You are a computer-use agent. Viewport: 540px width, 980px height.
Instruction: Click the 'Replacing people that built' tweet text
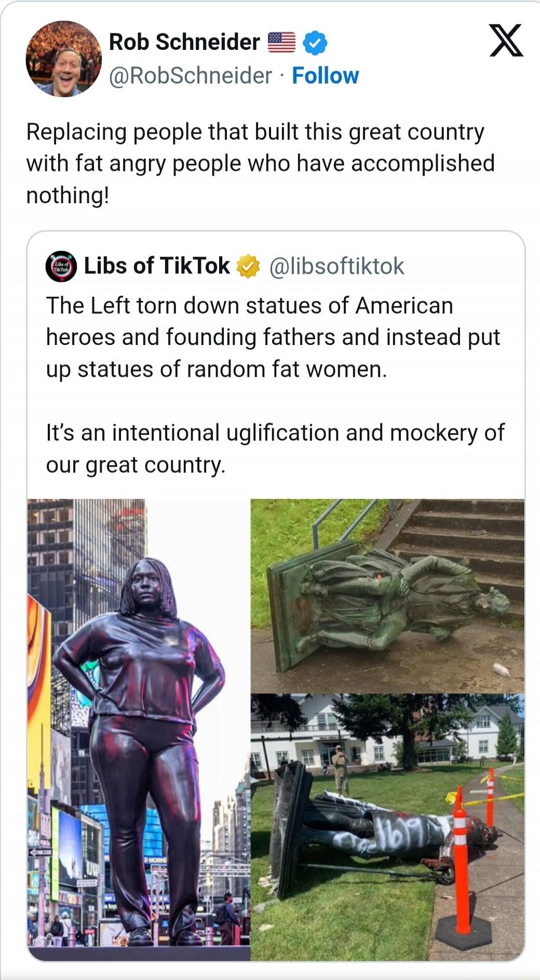tap(260, 164)
